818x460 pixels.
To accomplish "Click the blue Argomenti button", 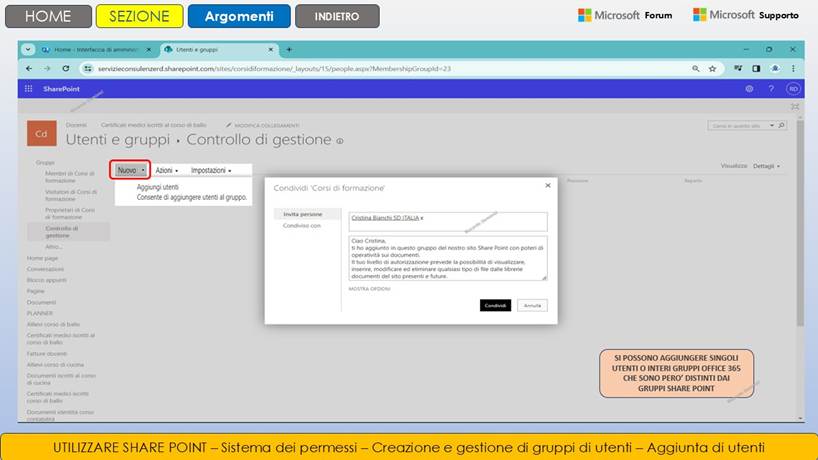I will pos(239,16).
